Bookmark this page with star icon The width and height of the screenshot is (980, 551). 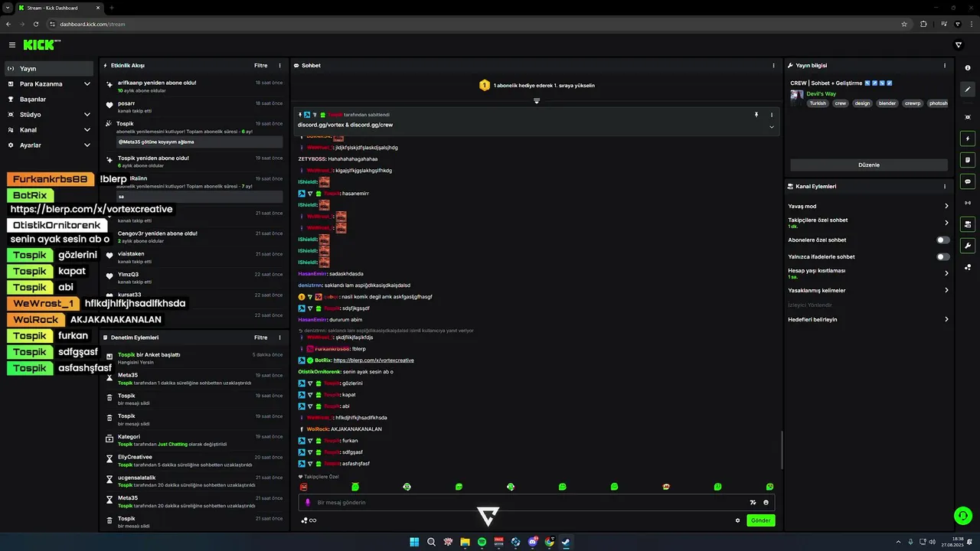pyautogui.click(x=904, y=24)
